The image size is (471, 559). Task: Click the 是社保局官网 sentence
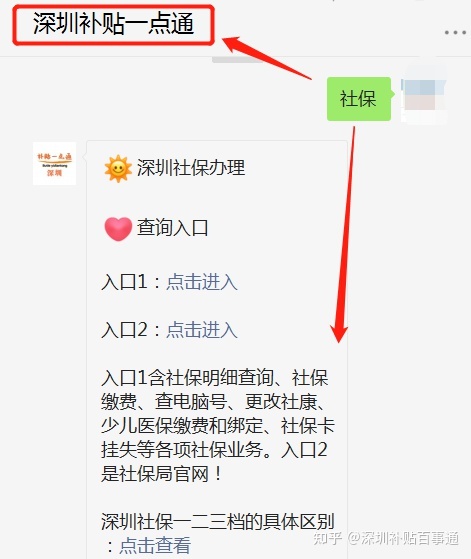pyautogui.click(x=162, y=474)
